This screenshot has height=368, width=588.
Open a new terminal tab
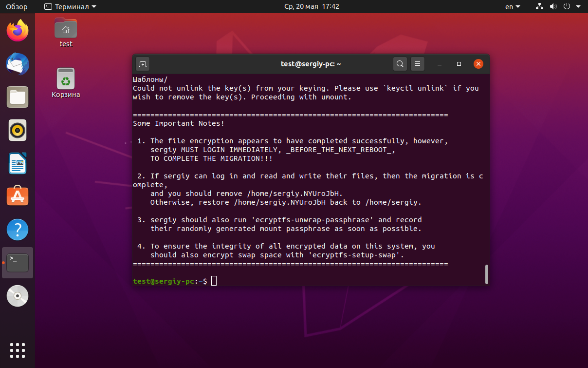tap(143, 64)
